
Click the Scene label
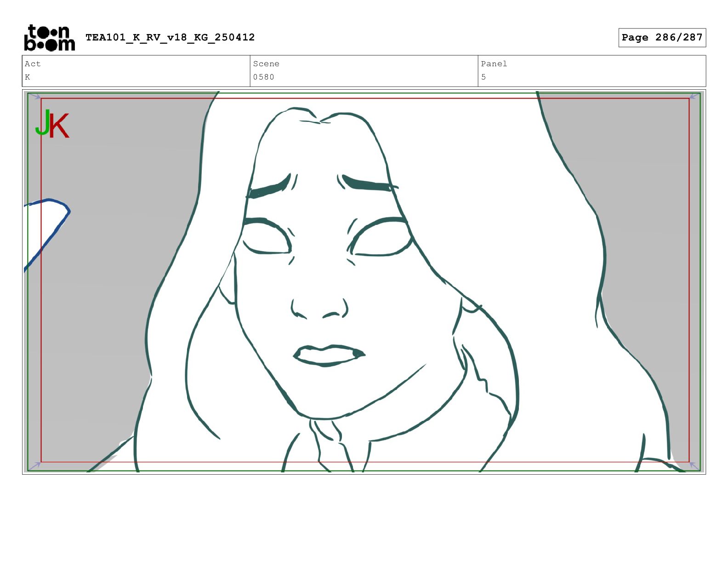coord(266,64)
